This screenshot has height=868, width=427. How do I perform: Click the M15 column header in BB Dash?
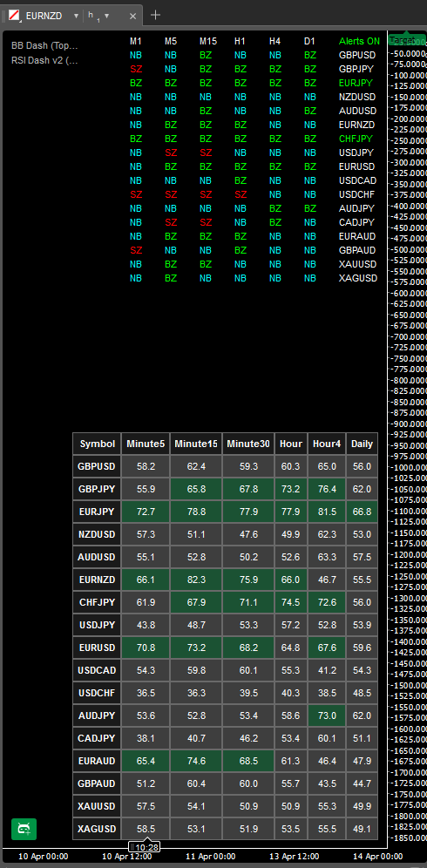[x=208, y=41]
